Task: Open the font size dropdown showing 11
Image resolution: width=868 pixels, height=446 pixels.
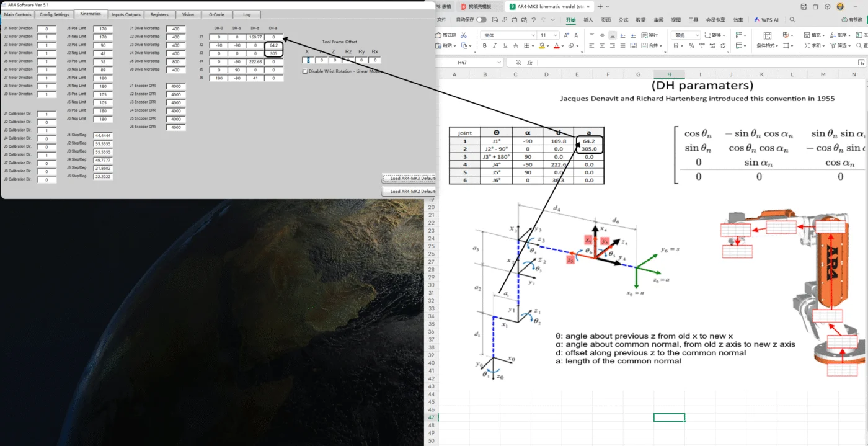Action: pyautogui.click(x=555, y=35)
